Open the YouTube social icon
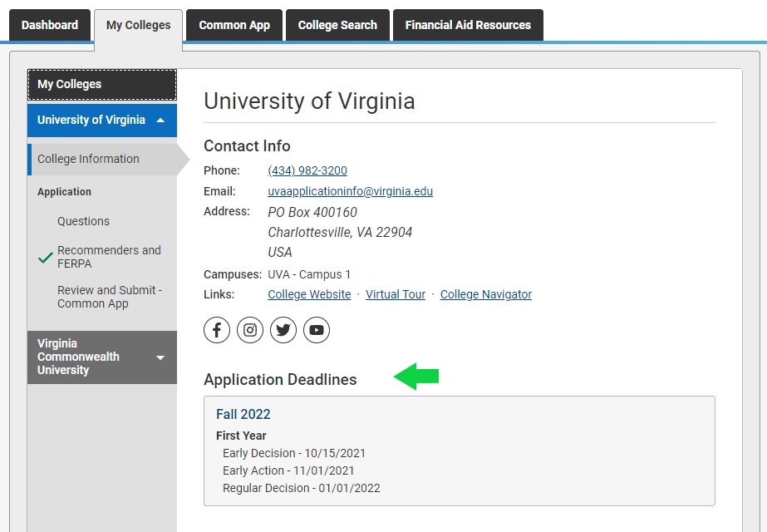 pyautogui.click(x=317, y=330)
